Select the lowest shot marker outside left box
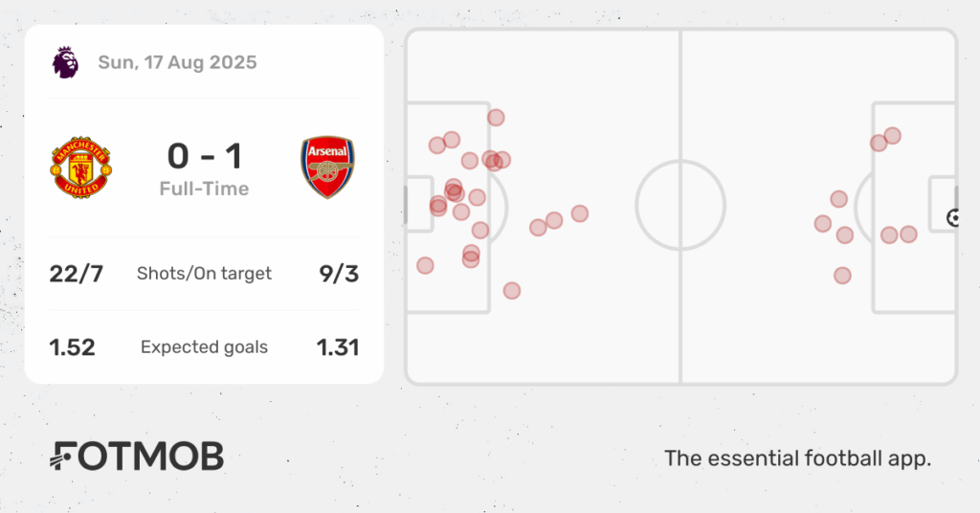This screenshot has height=513, width=980. coord(512,291)
